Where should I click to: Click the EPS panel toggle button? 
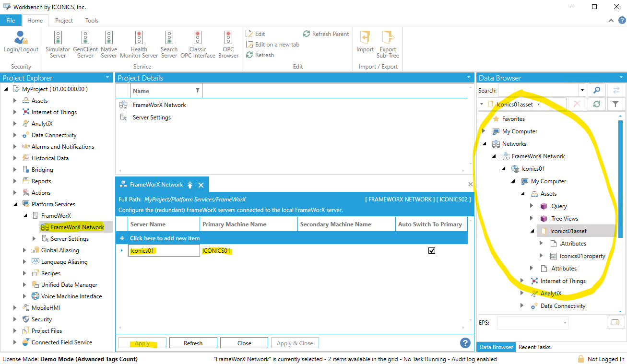click(x=615, y=322)
